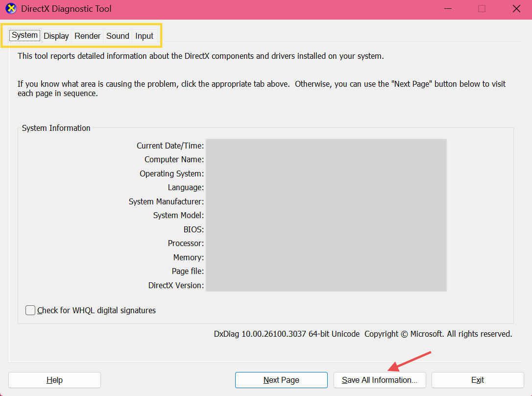Image resolution: width=532 pixels, height=396 pixels.
Task: Click the BIOS label
Action: click(193, 230)
